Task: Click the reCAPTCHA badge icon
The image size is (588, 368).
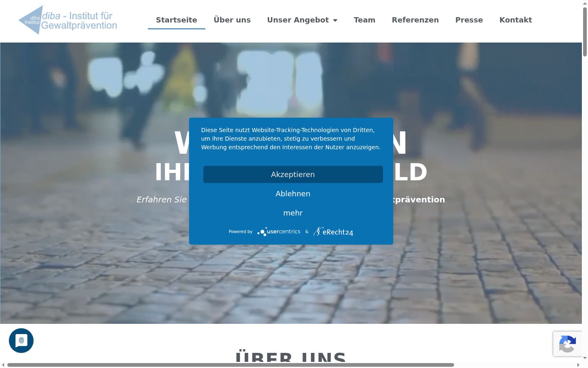Action: pos(568,344)
